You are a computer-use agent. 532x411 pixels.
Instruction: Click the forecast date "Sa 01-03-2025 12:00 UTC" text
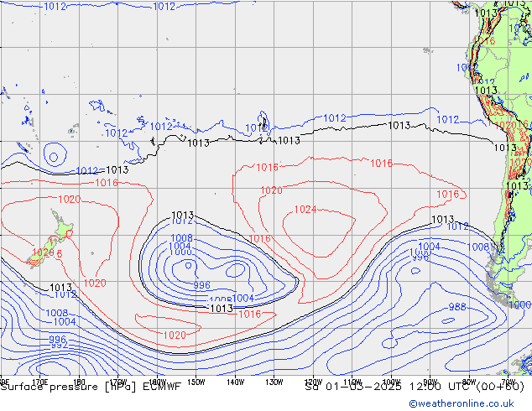point(389,387)
